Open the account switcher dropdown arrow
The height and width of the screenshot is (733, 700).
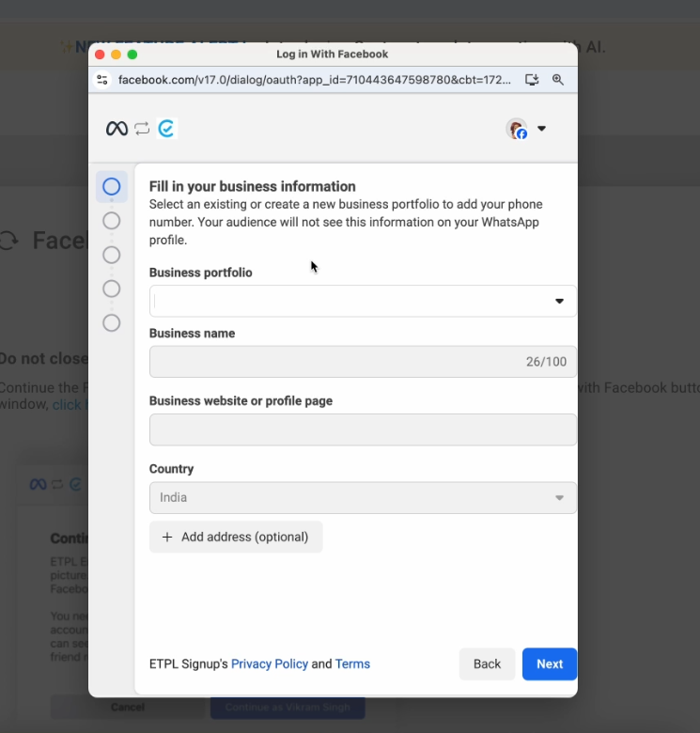(541, 128)
